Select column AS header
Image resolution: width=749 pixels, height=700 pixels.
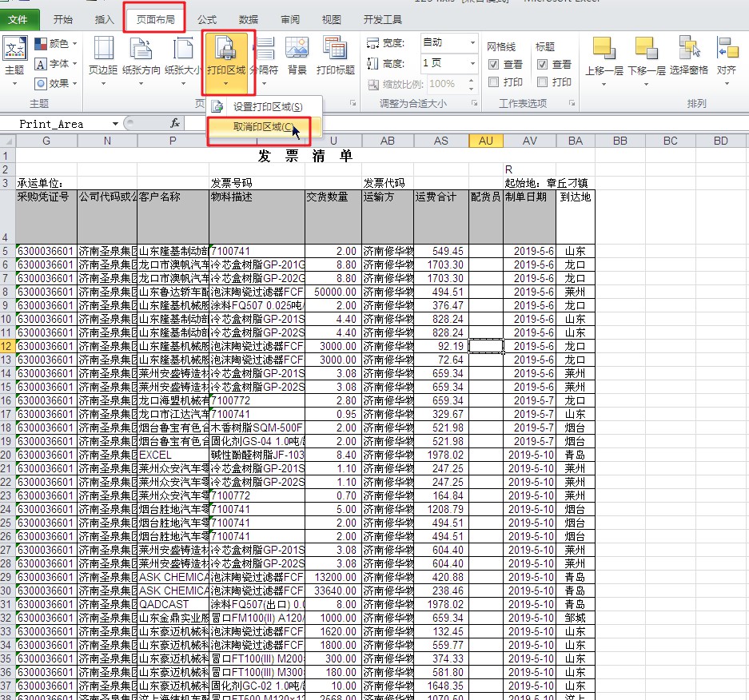click(440, 141)
